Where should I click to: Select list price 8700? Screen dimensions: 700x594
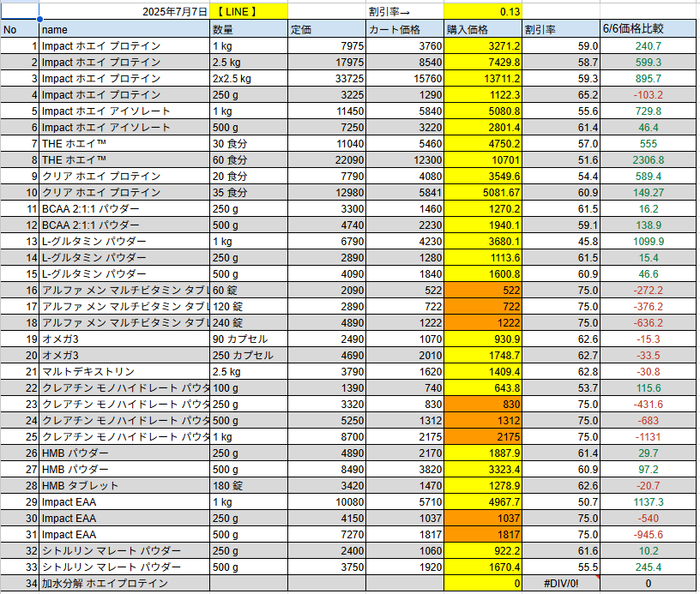[x=327, y=436]
